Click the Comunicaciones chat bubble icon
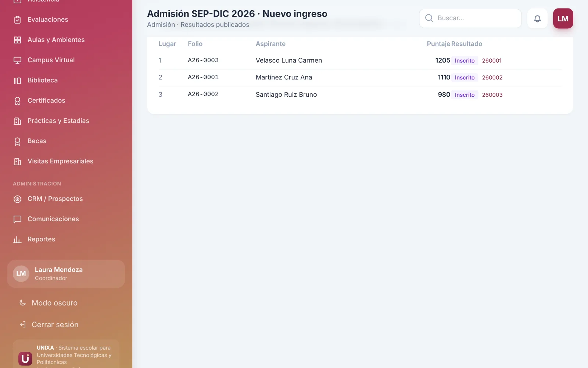The image size is (588, 368). tap(17, 219)
